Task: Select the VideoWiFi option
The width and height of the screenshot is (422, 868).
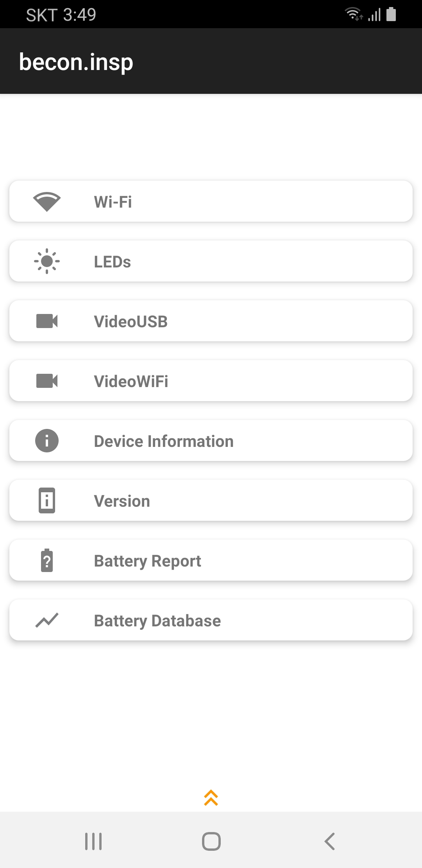Action: 211,381
